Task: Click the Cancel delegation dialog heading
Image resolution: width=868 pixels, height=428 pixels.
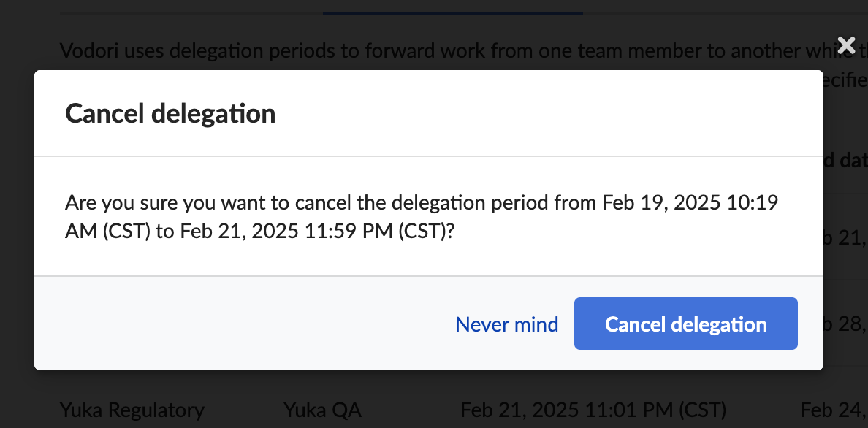Action: click(x=170, y=114)
